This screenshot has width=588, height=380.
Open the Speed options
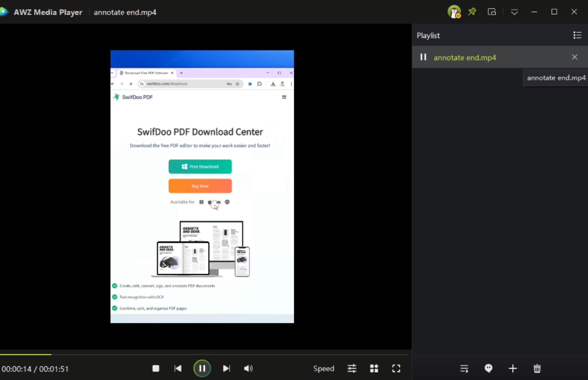click(x=324, y=368)
